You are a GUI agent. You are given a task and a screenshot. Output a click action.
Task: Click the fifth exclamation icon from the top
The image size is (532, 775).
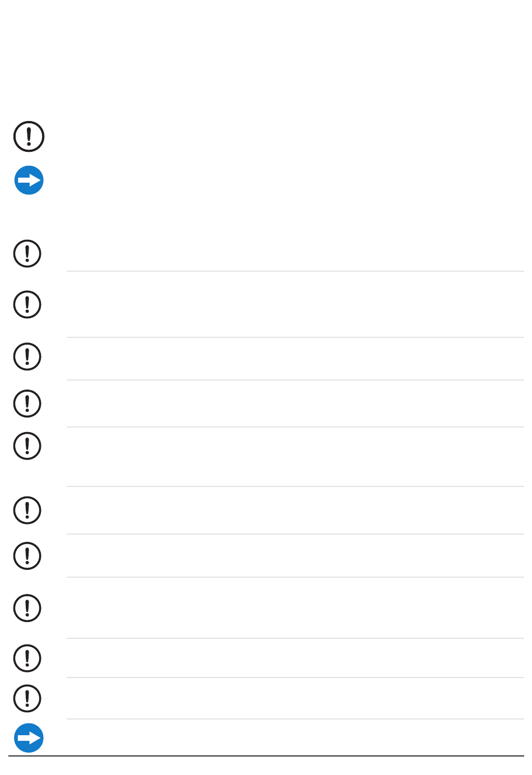[27, 403]
